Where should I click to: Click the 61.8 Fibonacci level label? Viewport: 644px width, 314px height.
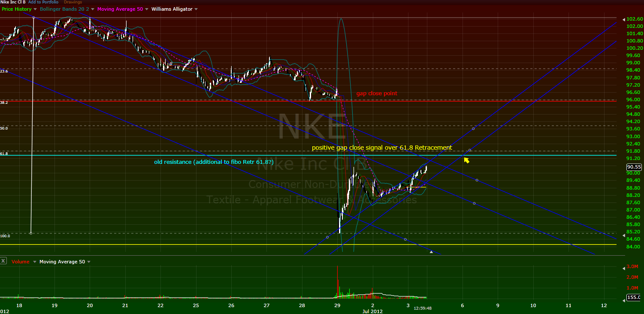[4, 153]
